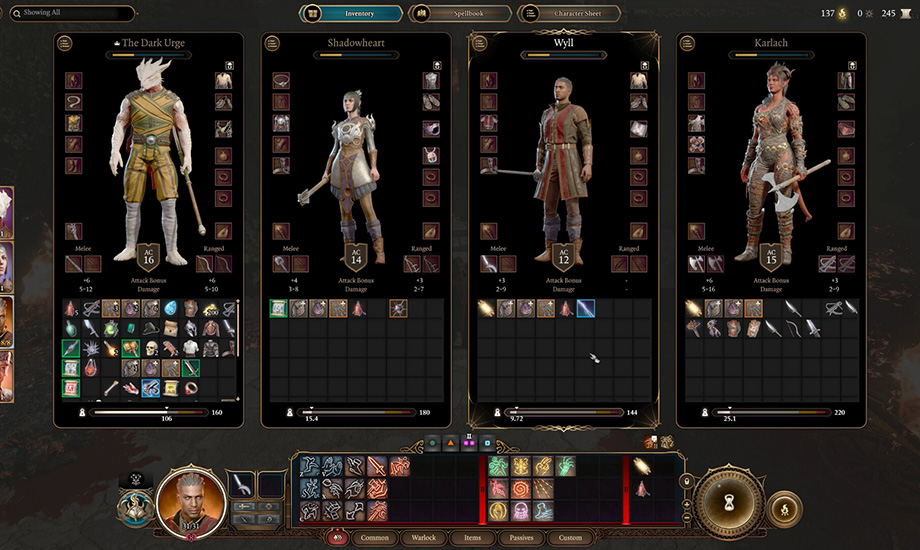Toggle the blue square resource filter
The height and width of the screenshot is (550, 920).
point(487,443)
